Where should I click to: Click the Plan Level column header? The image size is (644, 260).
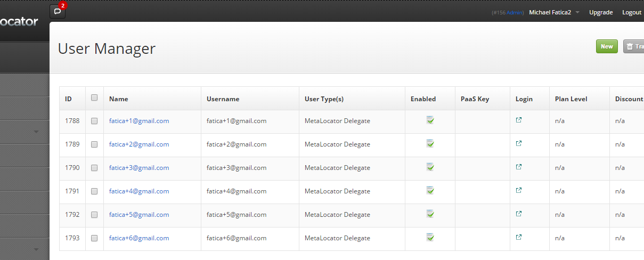(x=570, y=99)
